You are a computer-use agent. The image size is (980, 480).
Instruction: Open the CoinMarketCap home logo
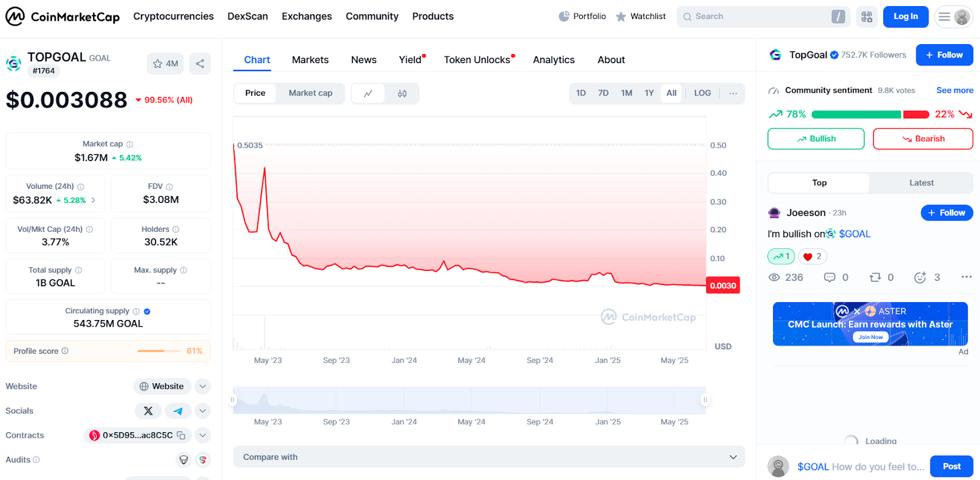click(62, 17)
